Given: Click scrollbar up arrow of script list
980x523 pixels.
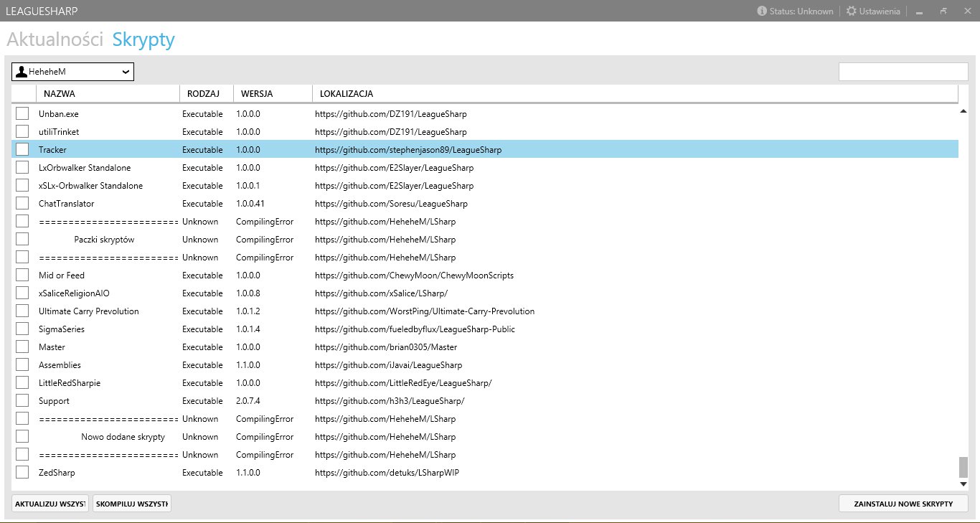Looking at the screenshot, I should click(x=963, y=111).
